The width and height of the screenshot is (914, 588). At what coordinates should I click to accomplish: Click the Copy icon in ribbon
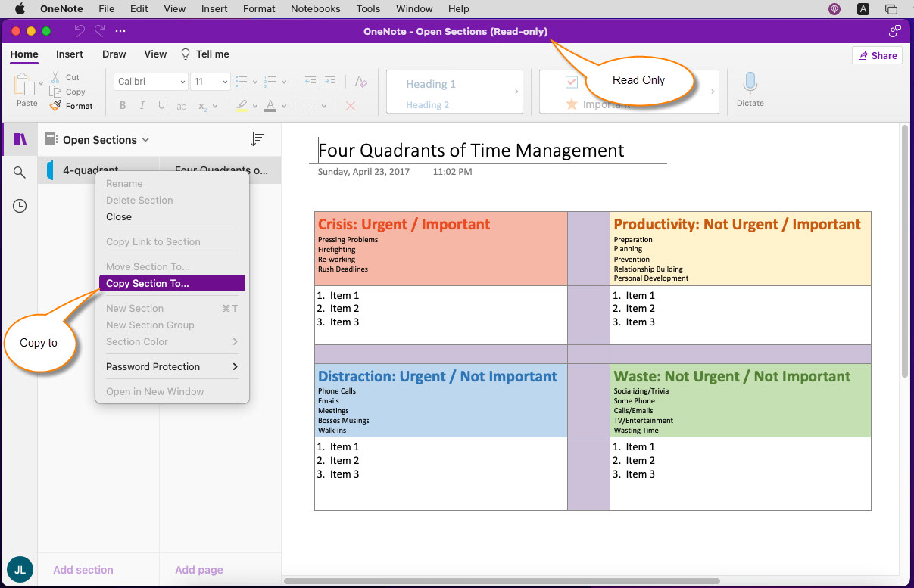point(56,92)
